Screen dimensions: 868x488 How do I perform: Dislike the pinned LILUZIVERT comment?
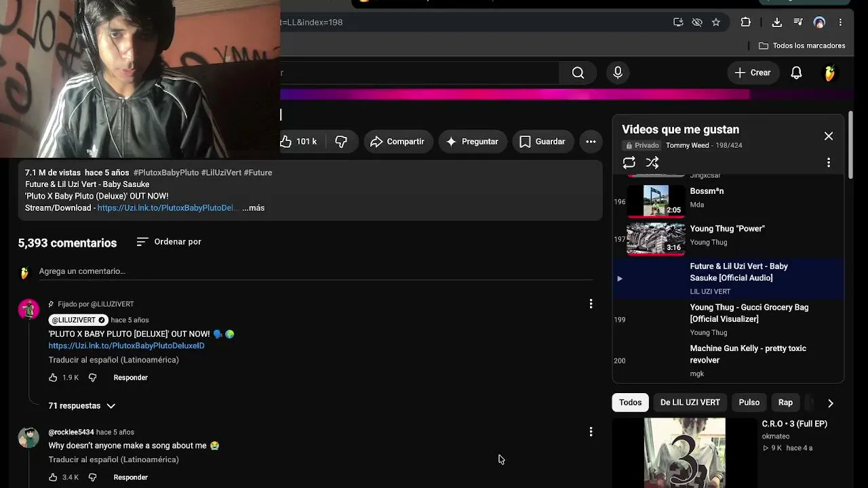93,378
